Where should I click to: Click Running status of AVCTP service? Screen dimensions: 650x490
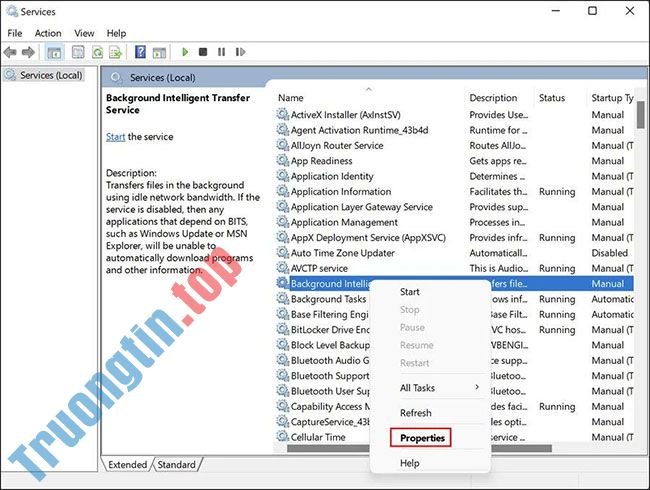point(557,268)
